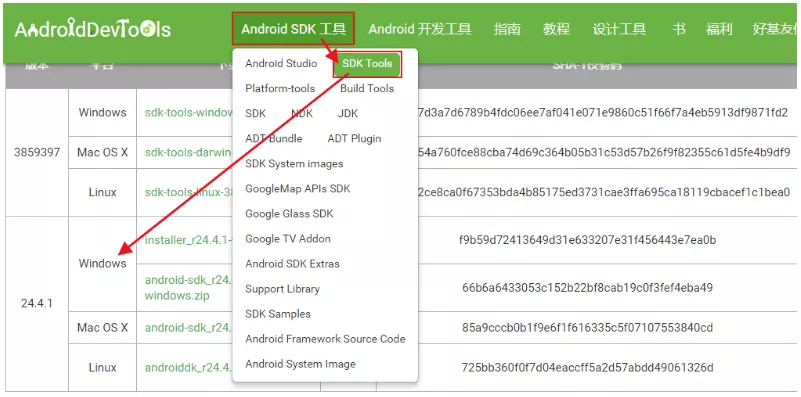801x397 pixels.
Task: Click version cell 24.4.1
Action: [37, 303]
